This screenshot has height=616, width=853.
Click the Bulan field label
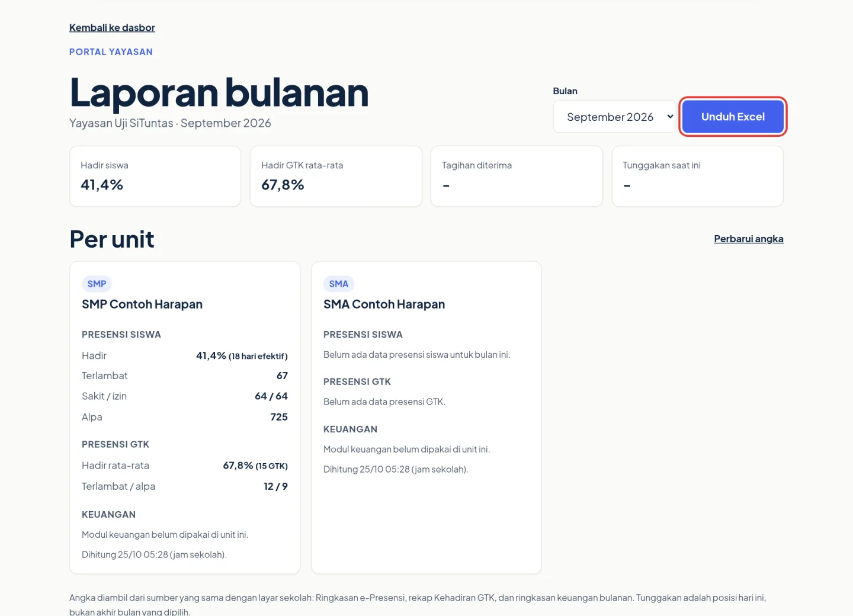click(x=565, y=91)
